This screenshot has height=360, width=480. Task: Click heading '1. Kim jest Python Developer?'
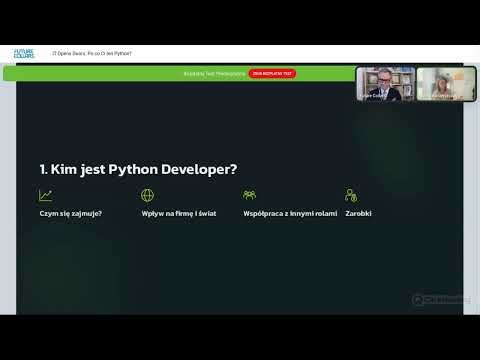(138, 169)
